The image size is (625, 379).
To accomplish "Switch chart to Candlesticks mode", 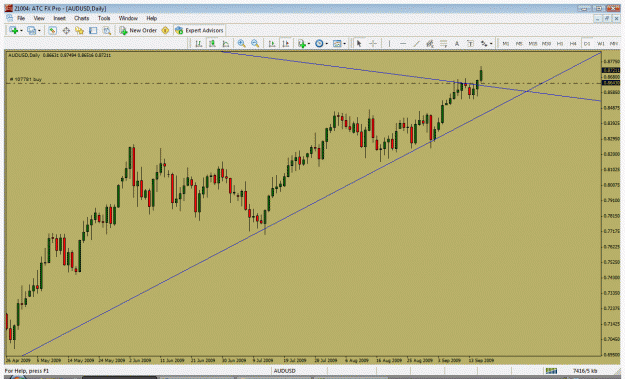I will pyautogui.click(x=212, y=43).
